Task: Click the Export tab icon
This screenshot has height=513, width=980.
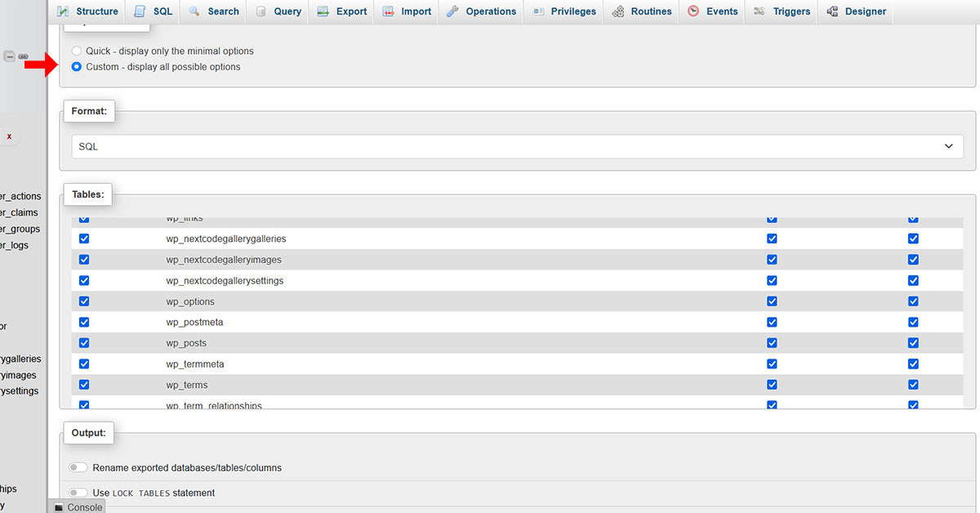Action: [323, 11]
